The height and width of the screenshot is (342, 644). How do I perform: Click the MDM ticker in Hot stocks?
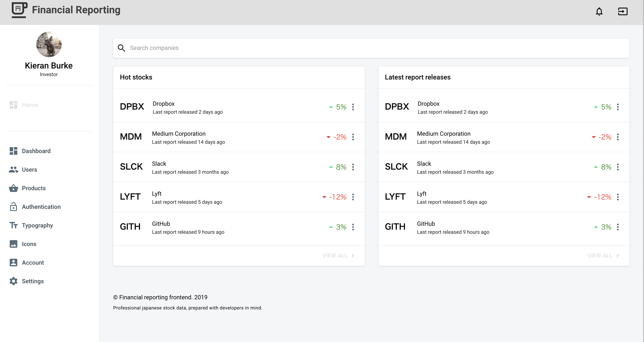(131, 137)
